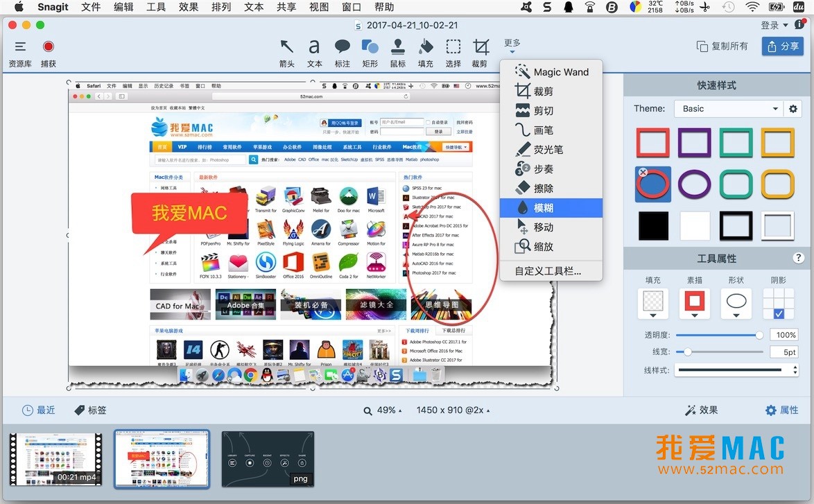Image resolution: width=814 pixels, height=504 pixels.
Task: Open the Properties (属性) panel
Action: click(x=782, y=410)
